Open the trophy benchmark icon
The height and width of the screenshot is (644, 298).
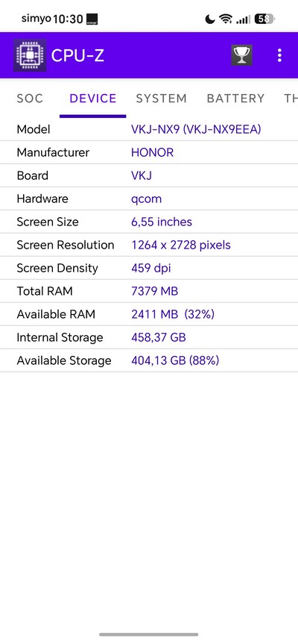click(x=241, y=55)
